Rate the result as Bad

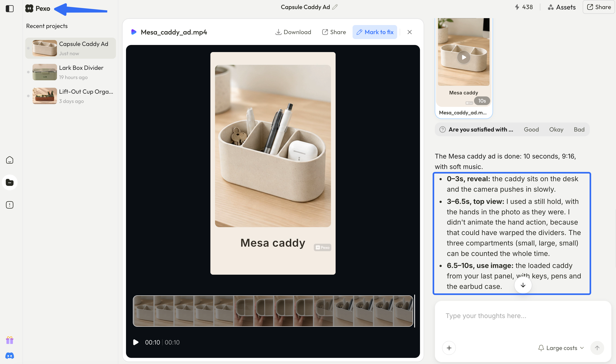[579, 129]
